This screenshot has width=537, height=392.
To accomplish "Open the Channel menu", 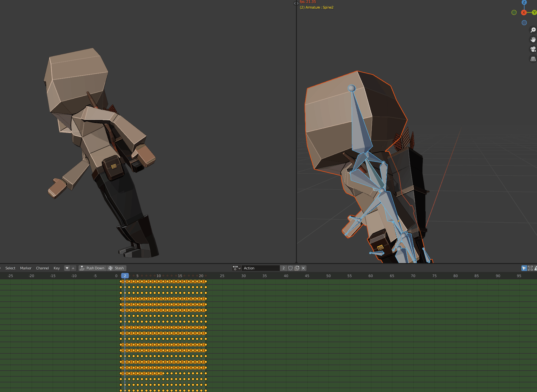I will coord(42,268).
